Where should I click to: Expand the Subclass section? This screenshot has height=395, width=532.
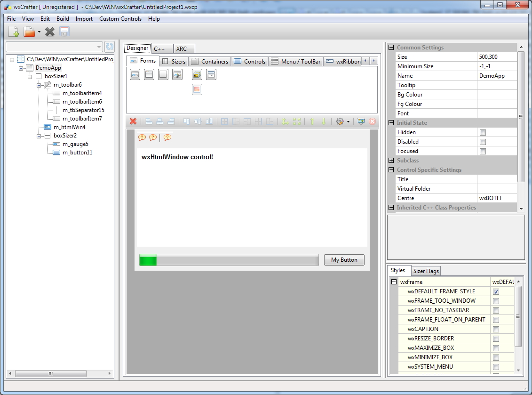pyautogui.click(x=391, y=161)
